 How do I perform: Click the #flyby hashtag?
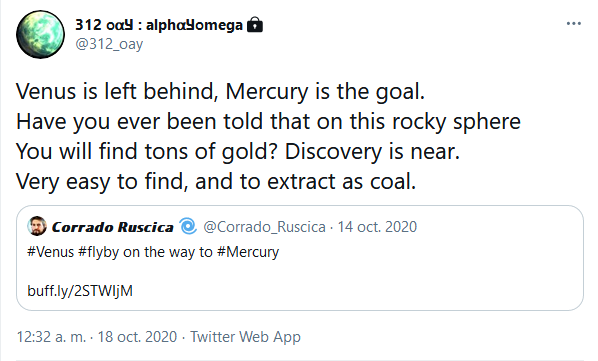coord(98,252)
